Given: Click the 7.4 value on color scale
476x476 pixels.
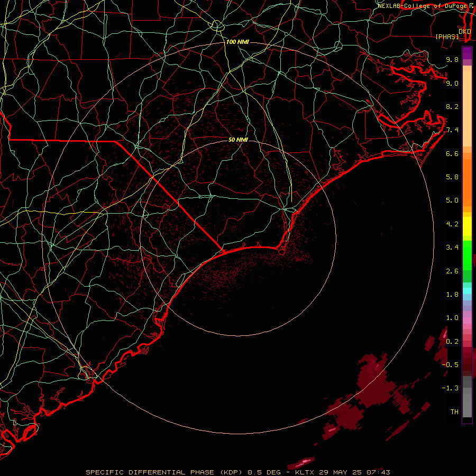Looking at the screenshot, I should tap(452, 130).
